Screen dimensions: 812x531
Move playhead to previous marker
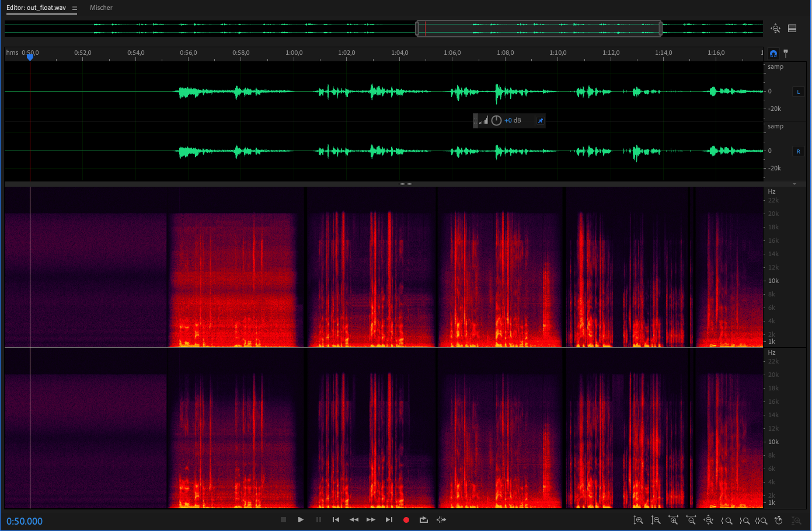click(x=336, y=520)
